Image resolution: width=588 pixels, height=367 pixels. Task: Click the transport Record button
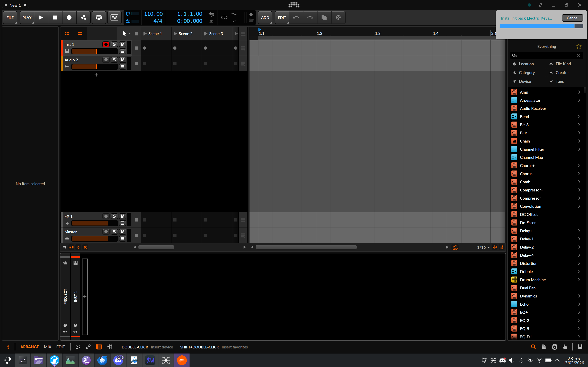[69, 18]
